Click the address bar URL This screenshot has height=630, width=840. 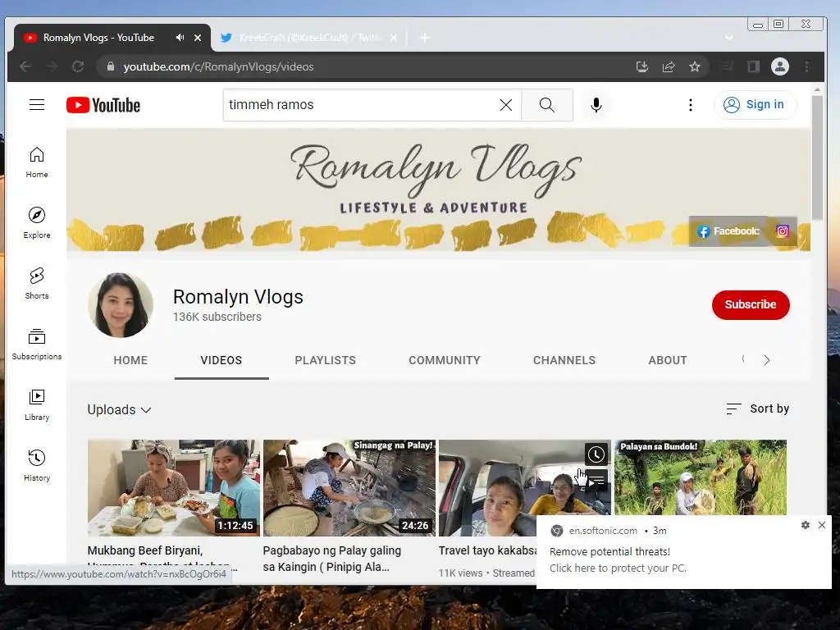click(218, 66)
